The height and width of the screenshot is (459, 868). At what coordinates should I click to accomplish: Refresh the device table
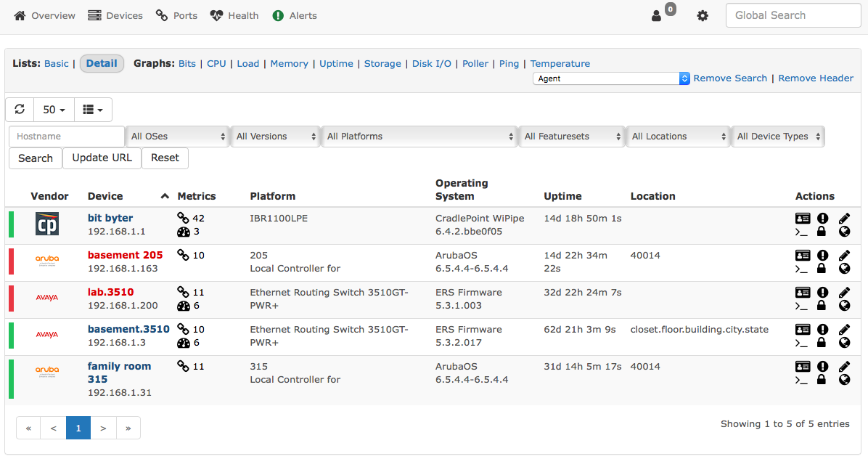[x=20, y=110]
